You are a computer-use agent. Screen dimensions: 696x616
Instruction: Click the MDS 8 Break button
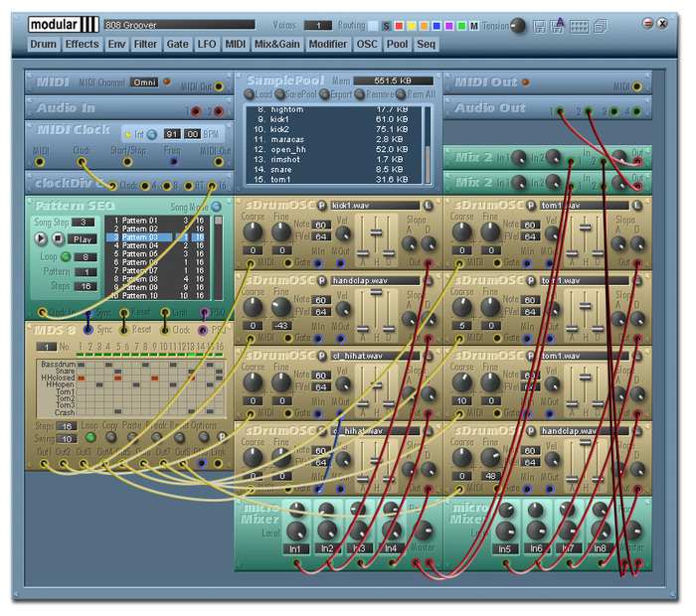(x=156, y=437)
